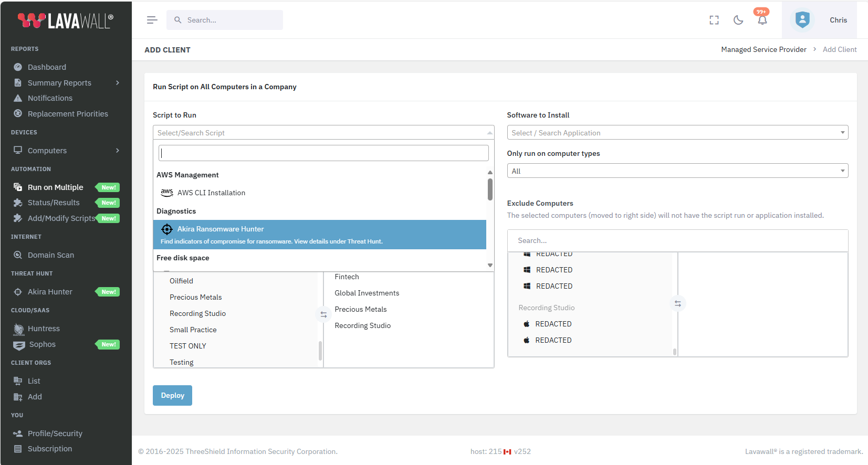Click the Sophos shield icon
This screenshot has height=465, width=868.
[19, 345]
